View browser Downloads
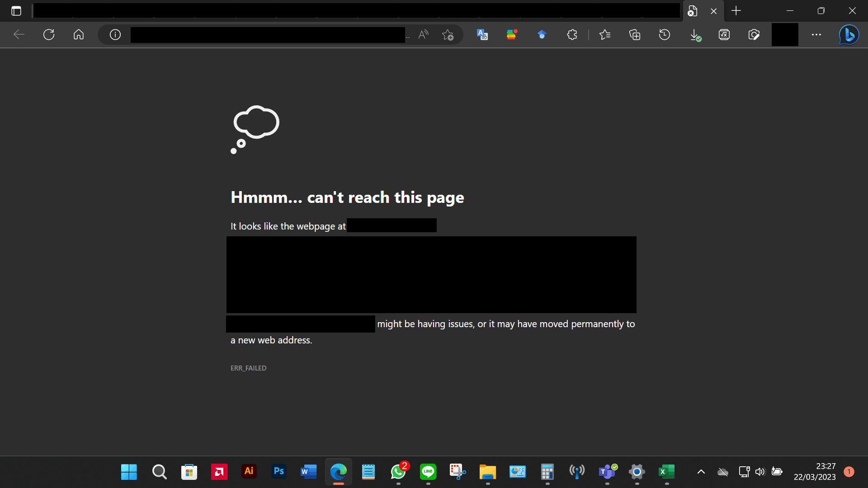Viewport: 868px width, 488px height. coord(695,34)
